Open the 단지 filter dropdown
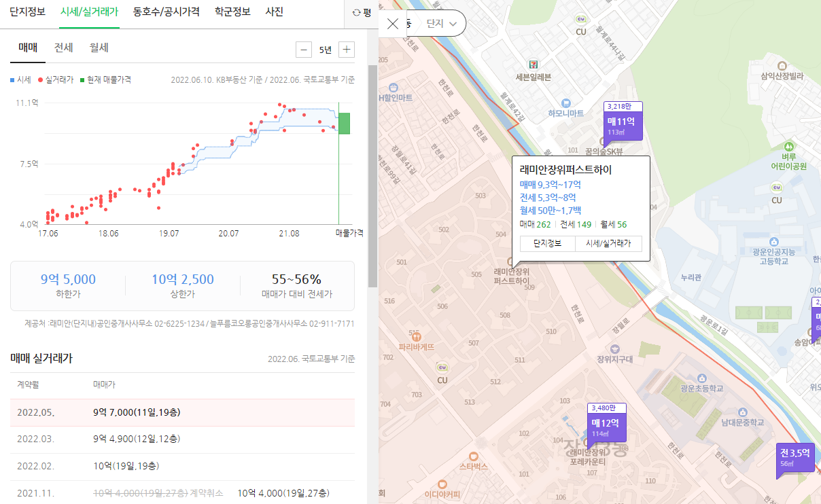 click(442, 23)
